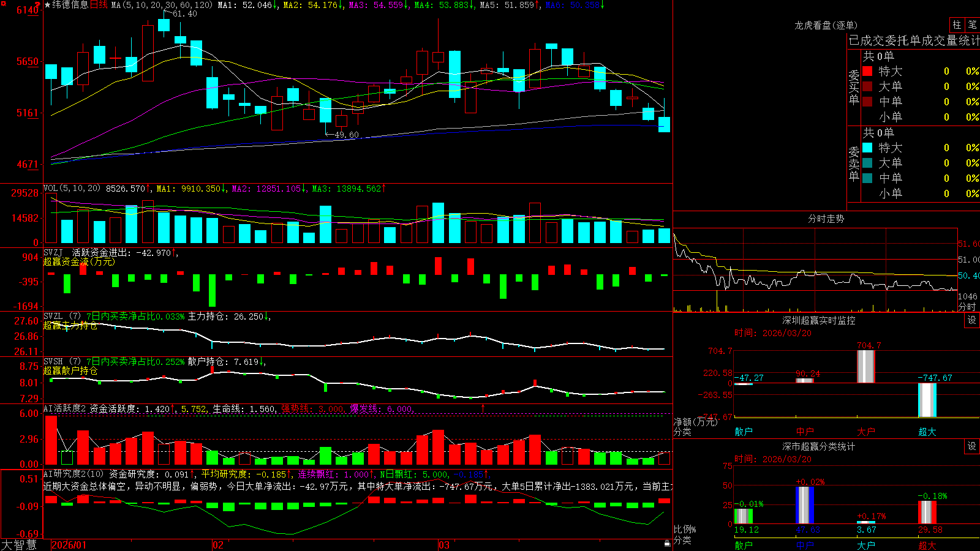Click the 分时走势 panel title
Image resolution: width=980 pixels, height=551 pixels.
(826, 219)
